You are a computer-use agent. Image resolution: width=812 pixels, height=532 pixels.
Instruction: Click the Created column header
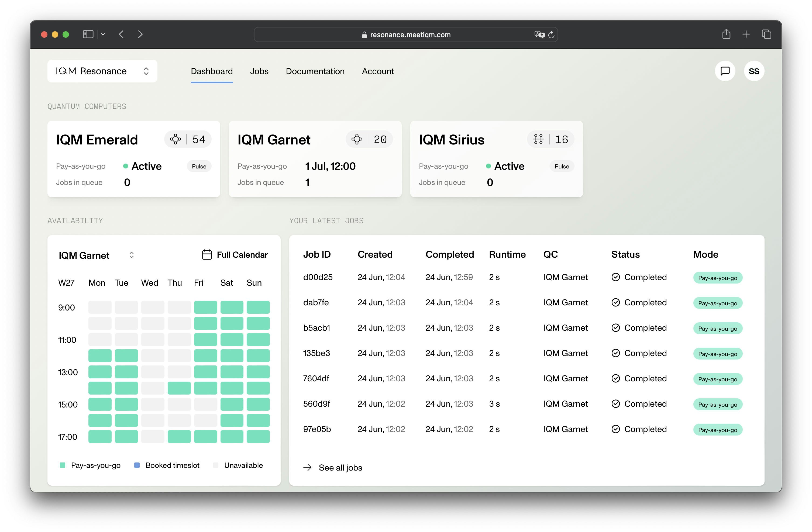click(x=375, y=254)
